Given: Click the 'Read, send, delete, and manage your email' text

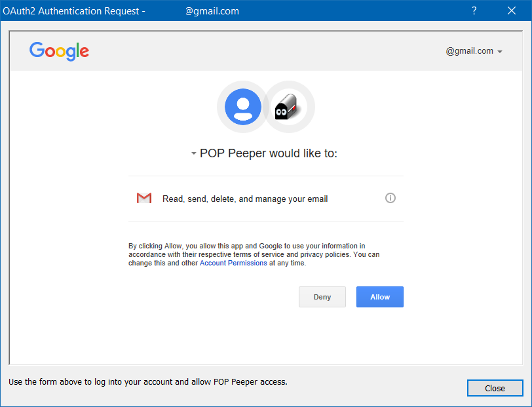Looking at the screenshot, I should [245, 199].
